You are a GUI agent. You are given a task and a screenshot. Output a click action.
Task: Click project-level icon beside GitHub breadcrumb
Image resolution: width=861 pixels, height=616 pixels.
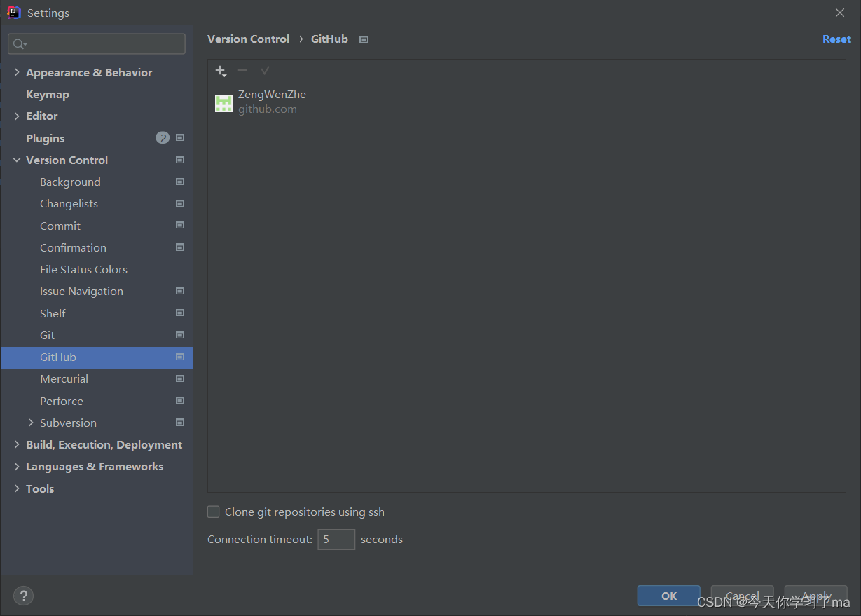pos(364,39)
